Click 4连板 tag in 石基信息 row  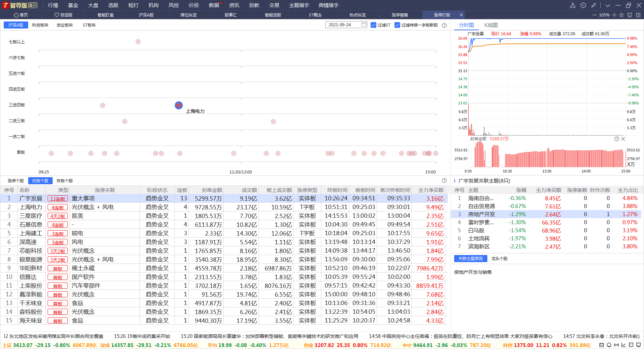point(58,225)
